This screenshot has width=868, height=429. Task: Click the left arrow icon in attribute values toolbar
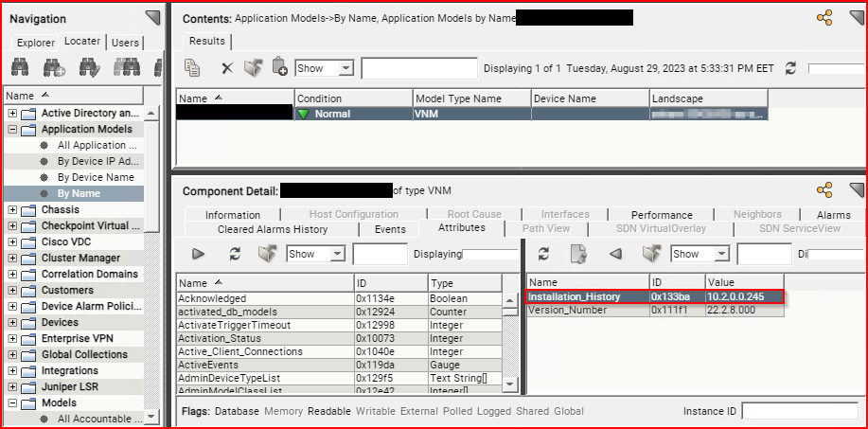click(614, 254)
